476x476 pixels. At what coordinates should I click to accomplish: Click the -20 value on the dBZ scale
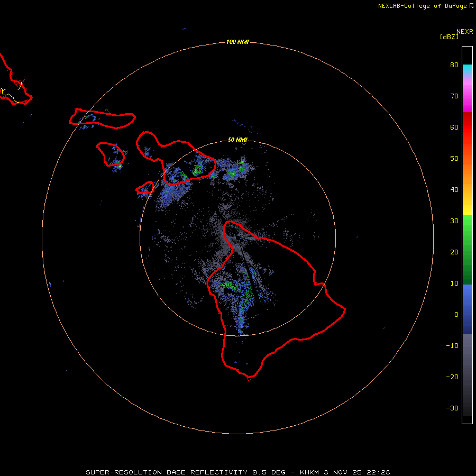(x=452, y=377)
